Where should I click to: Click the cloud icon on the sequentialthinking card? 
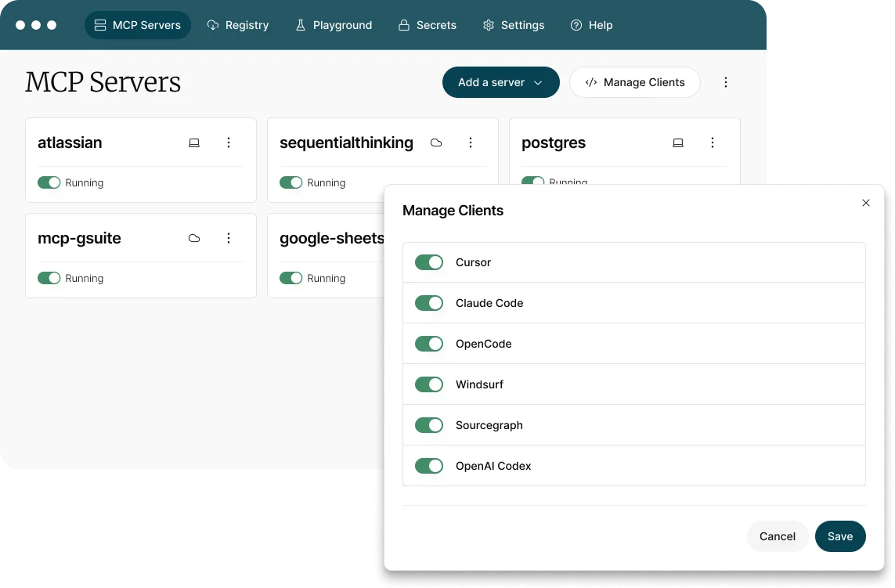coord(436,142)
